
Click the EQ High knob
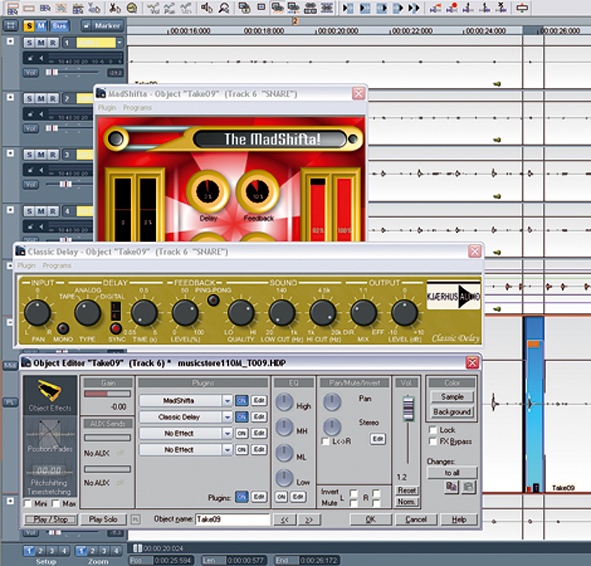pos(284,402)
